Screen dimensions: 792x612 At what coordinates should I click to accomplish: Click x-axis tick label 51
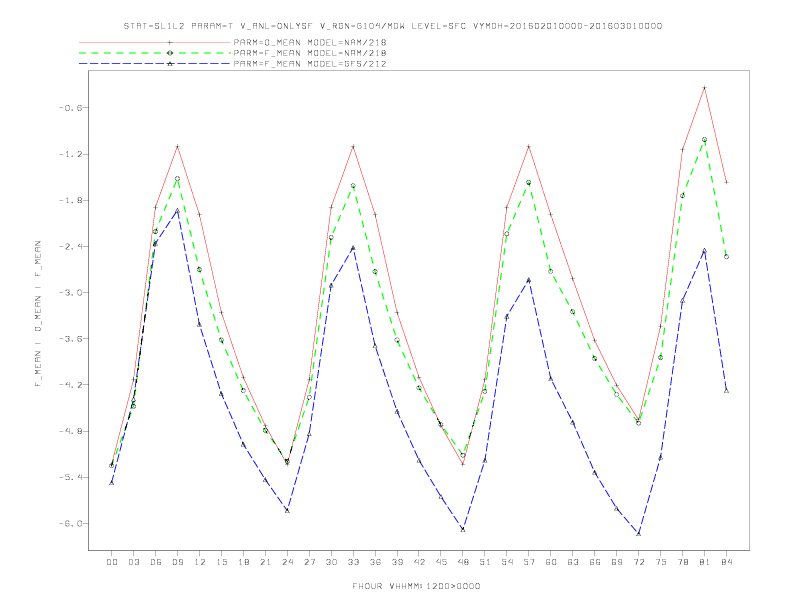[x=485, y=562]
